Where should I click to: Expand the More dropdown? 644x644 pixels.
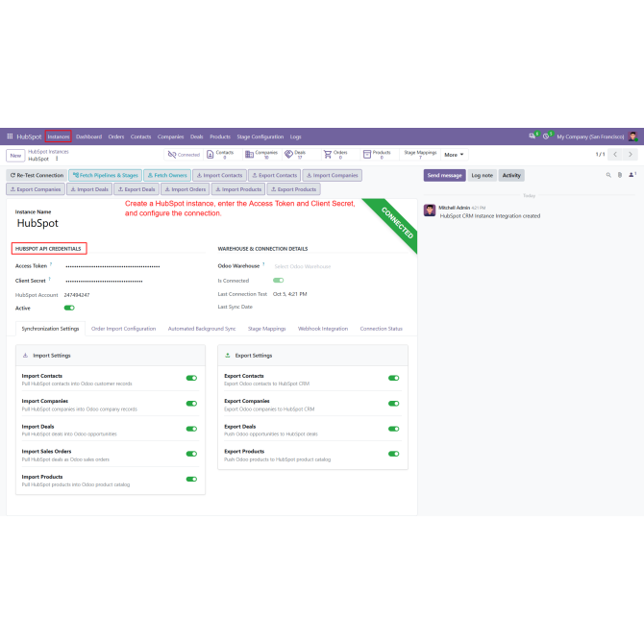454,155
